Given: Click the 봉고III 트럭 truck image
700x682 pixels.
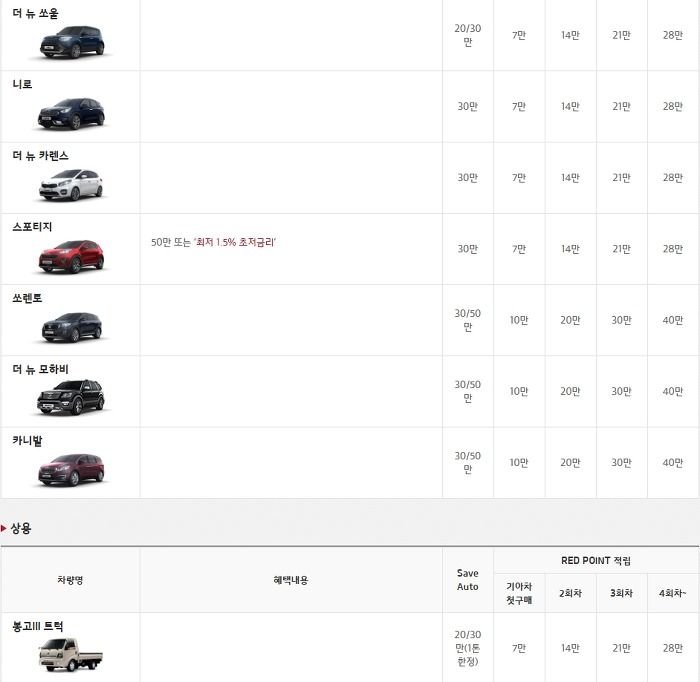Looking at the screenshot, I should [71, 655].
